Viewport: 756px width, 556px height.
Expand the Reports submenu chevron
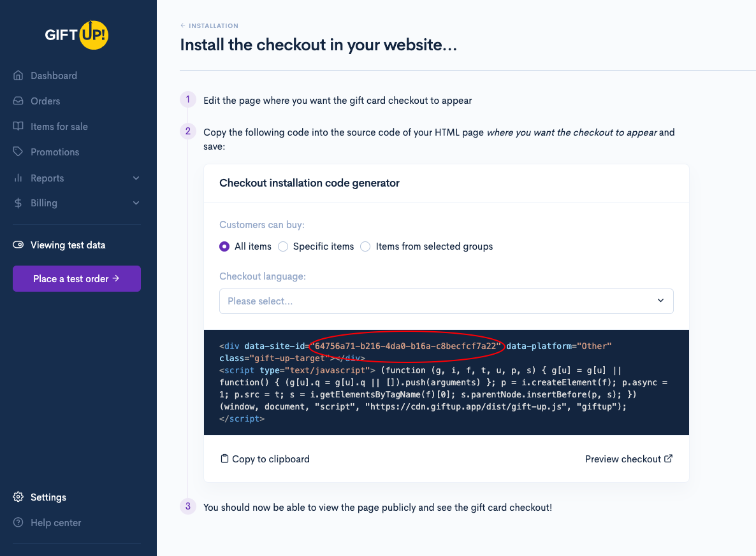coord(136,178)
